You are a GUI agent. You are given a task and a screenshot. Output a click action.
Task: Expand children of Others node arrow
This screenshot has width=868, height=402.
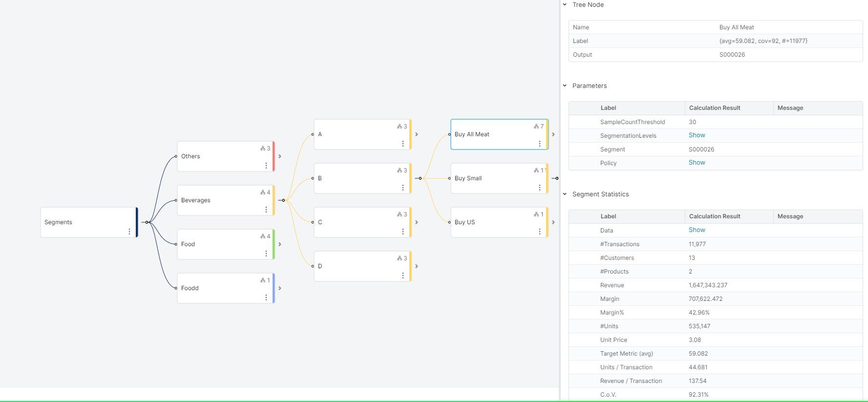(x=280, y=156)
